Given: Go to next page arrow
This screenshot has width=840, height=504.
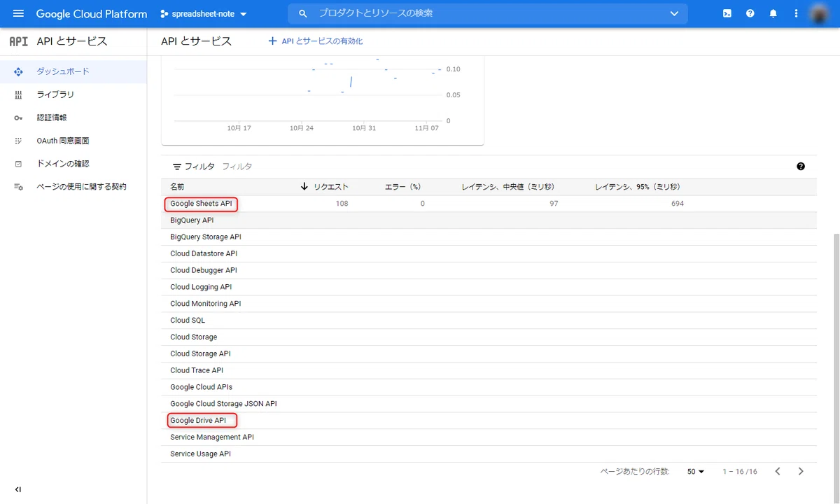Looking at the screenshot, I should [801, 471].
